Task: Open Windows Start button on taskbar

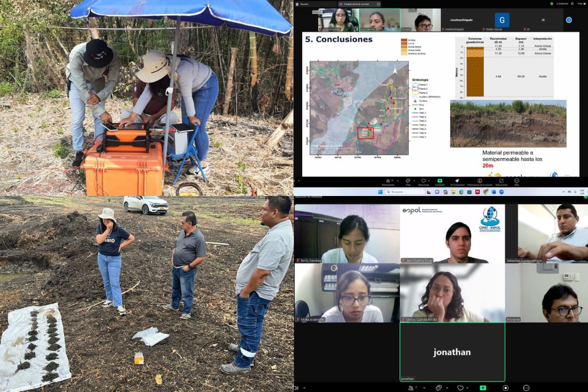Action: [380, 192]
